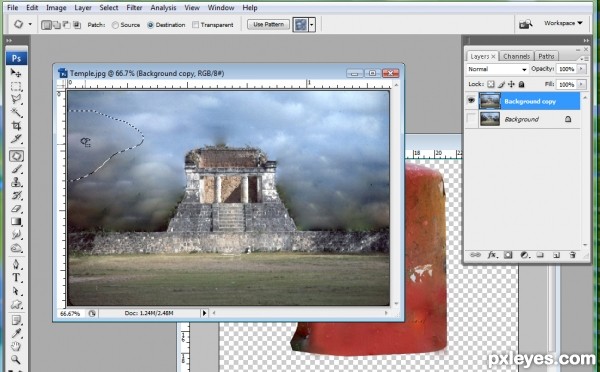
Task: Toggle Lock image pixels
Action: tap(501, 84)
